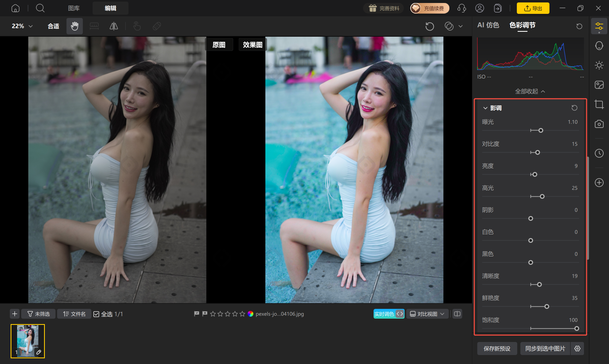Switch to the AI 仿色 tab
The height and width of the screenshot is (364, 609).
pyautogui.click(x=488, y=25)
